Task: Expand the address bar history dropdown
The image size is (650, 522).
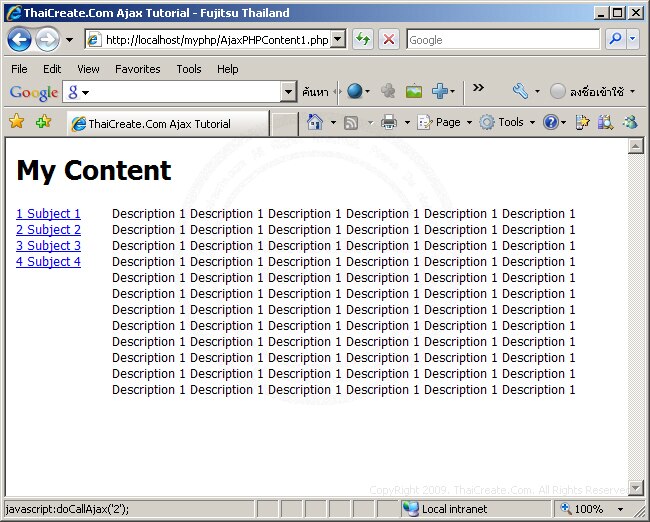Action: (339, 40)
